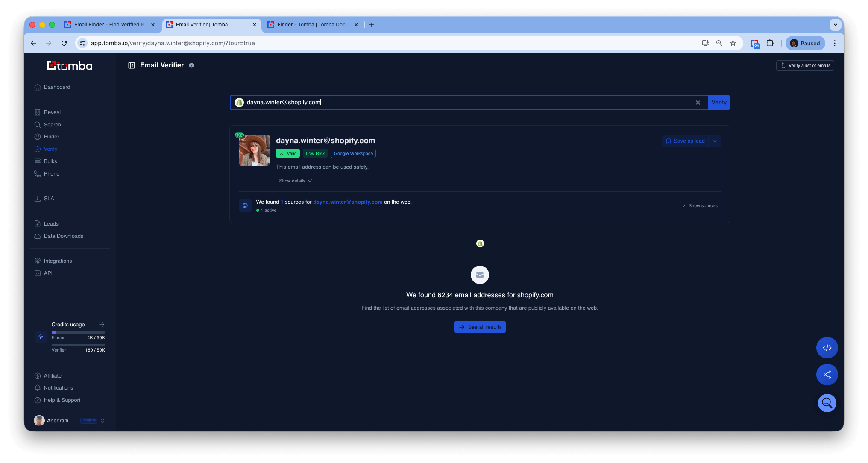Click the envelope icon above shopify.com results
This screenshot has width=868, height=463.
click(x=480, y=275)
